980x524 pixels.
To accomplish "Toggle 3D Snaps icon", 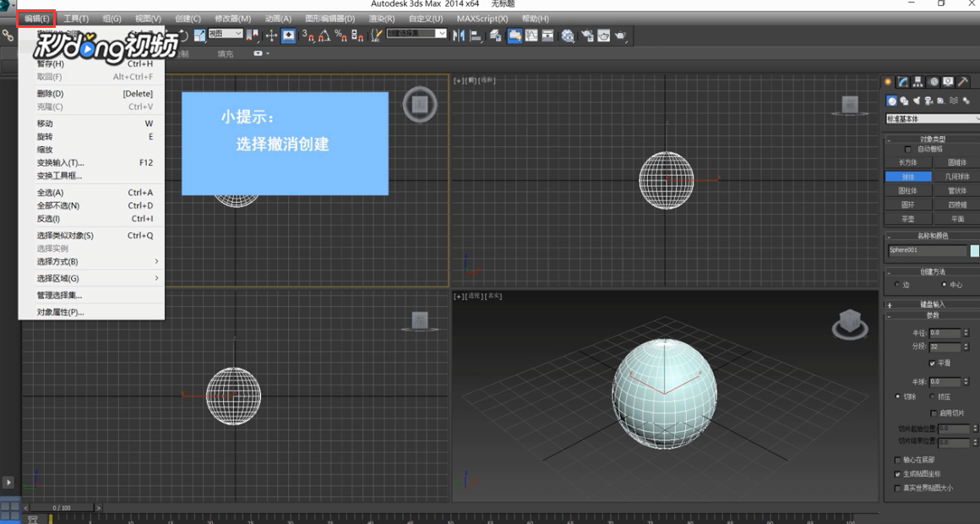I will point(308,35).
